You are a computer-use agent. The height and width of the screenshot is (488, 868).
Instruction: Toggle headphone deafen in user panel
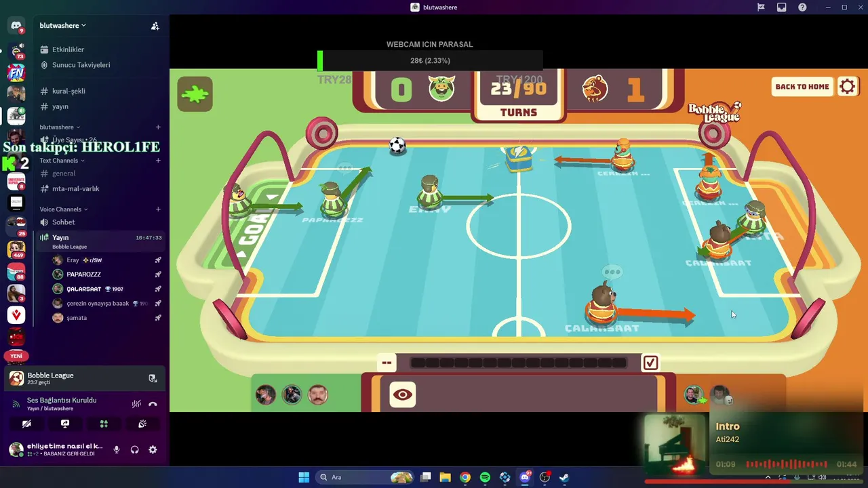click(x=135, y=449)
